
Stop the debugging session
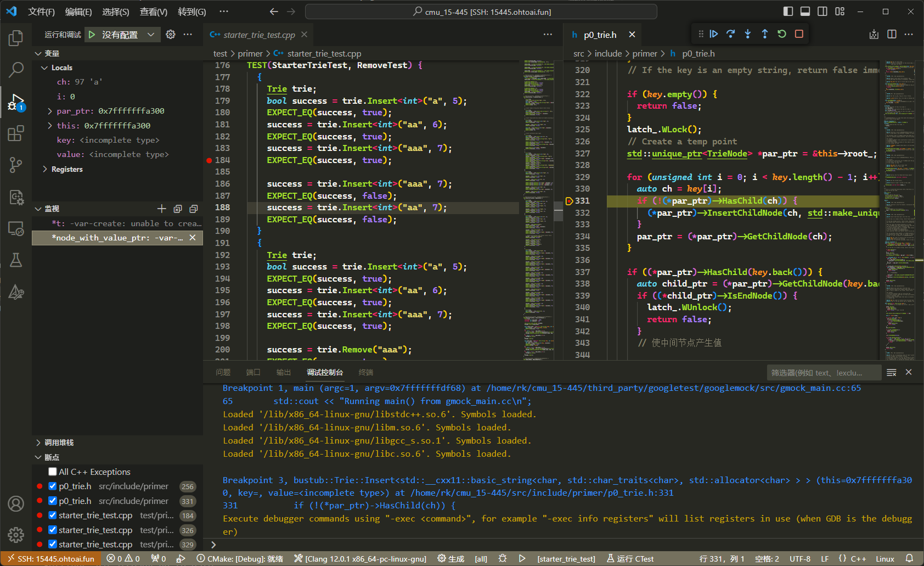point(799,34)
